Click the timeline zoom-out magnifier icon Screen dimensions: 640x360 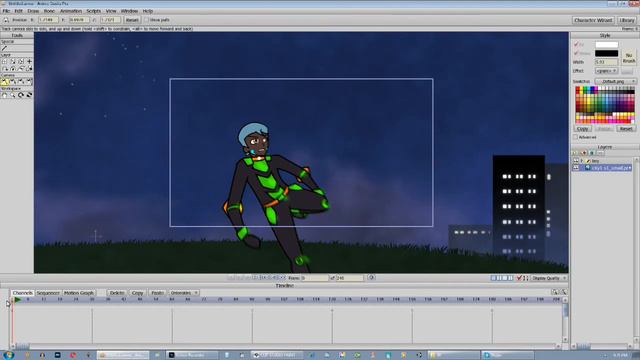pyautogui.click(x=563, y=292)
